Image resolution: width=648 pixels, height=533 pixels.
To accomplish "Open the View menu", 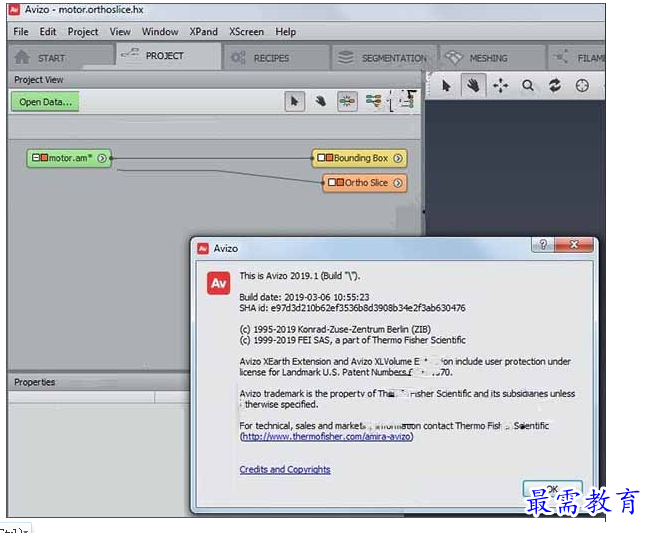I will [120, 32].
